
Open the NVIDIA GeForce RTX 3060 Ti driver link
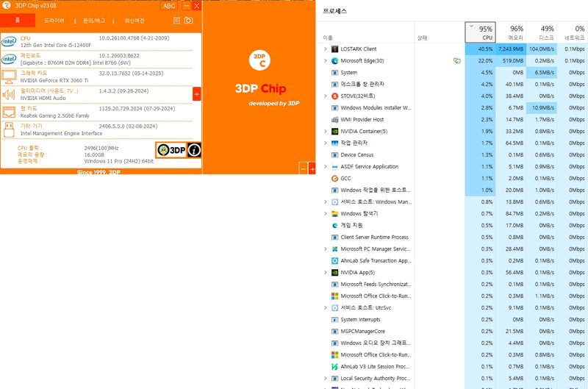[x=54, y=80]
